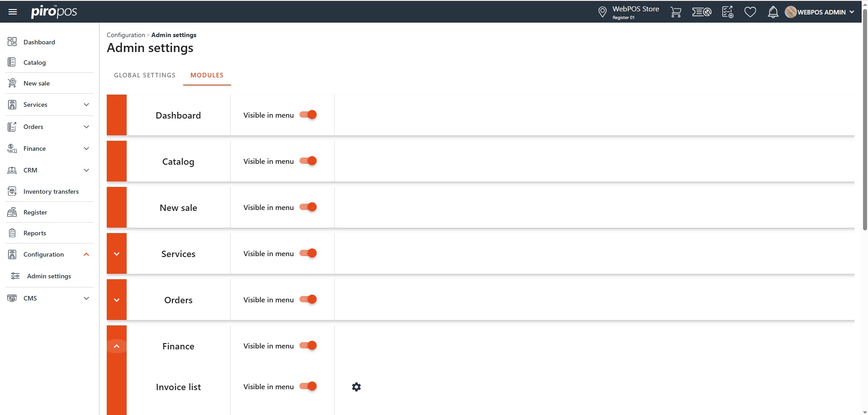Click the shopping cart icon

tap(676, 12)
